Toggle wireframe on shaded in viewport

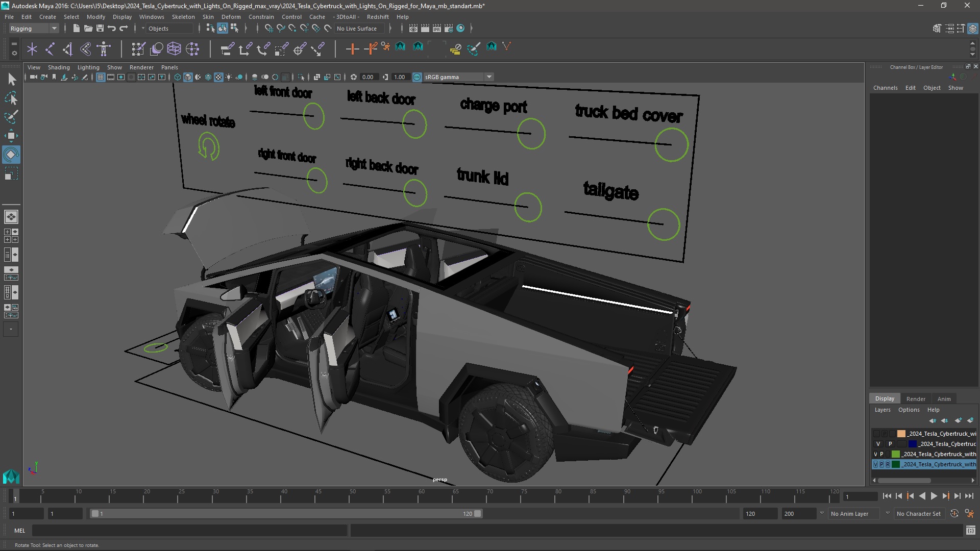coord(208,77)
